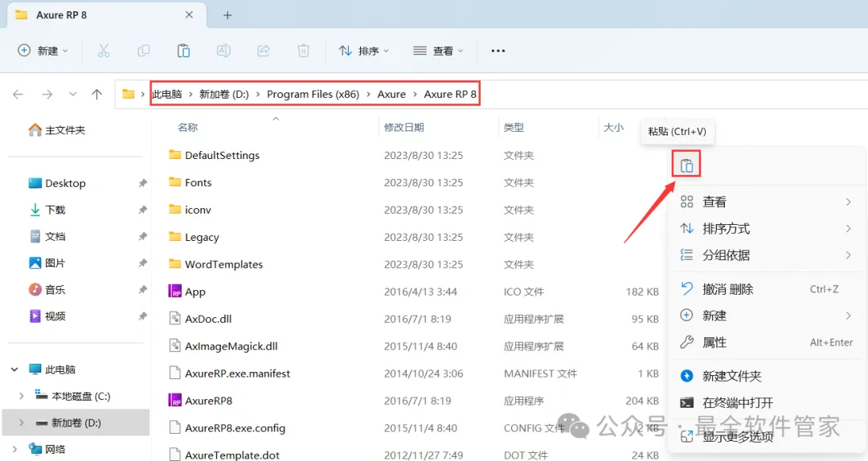The height and width of the screenshot is (461, 868).
Task: Click the Cut scissors icon in toolbar
Action: coord(104,51)
